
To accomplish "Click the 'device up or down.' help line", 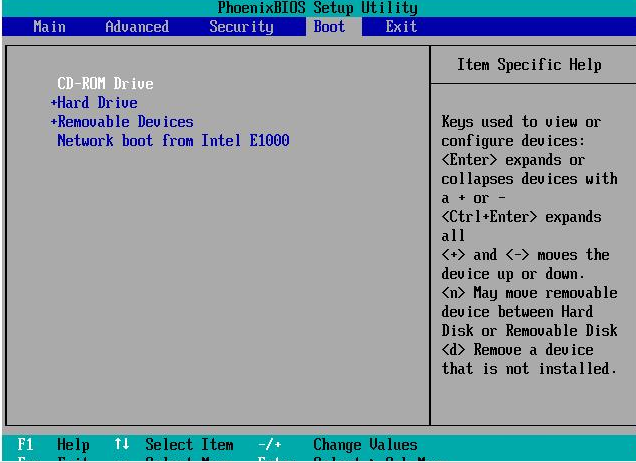I will [x=513, y=274].
